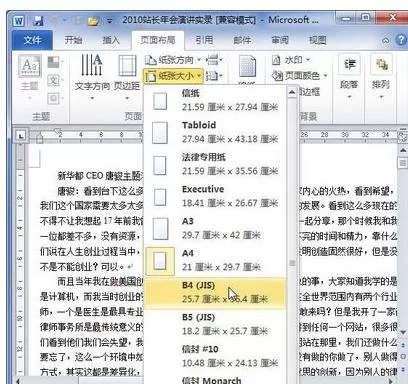Switch to the 视图 (View) tab
The width and height of the screenshot is (408, 384).
[317, 40]
